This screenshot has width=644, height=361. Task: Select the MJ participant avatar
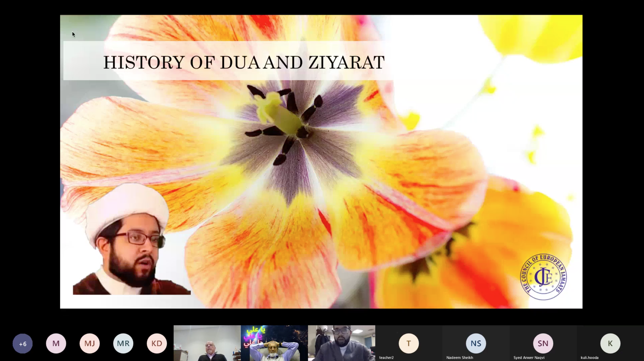[90, 343]
